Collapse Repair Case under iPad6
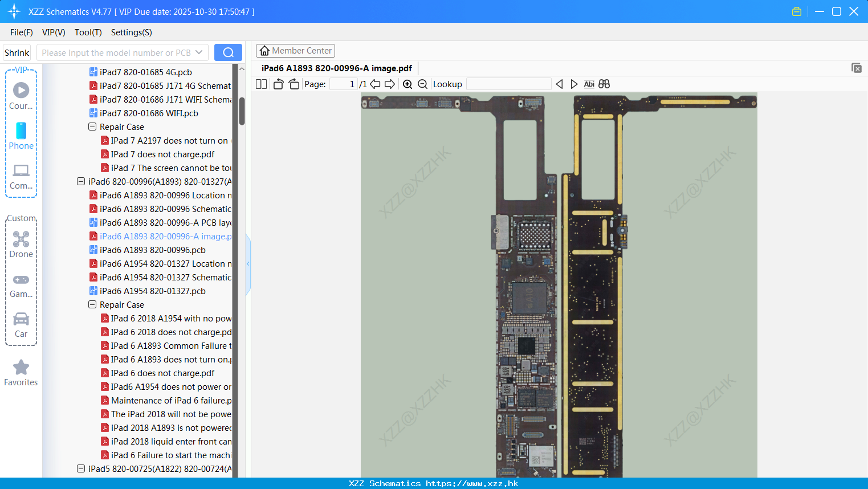Image resolution: width=868 pixels, height=489 pixels. tap(92, 304)
